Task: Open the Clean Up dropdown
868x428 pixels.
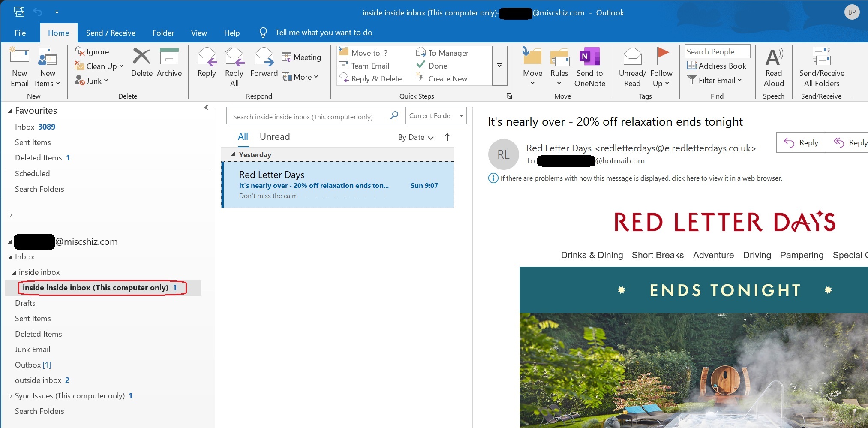Action: coord(99,66)
